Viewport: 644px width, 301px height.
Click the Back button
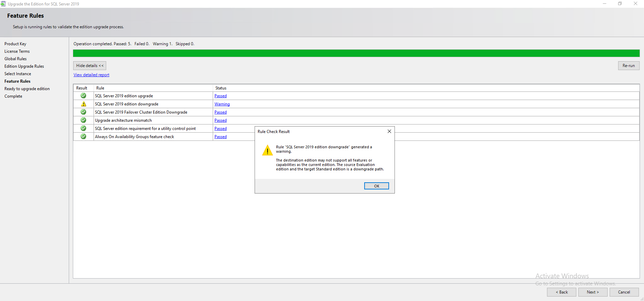[x=562, y=292]
